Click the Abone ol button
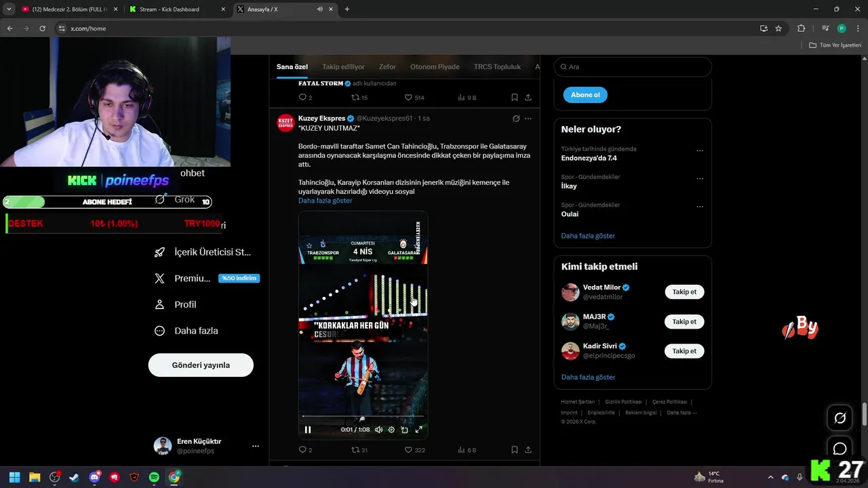This screenshot has height=488, width=868. [x=585, y=95]
